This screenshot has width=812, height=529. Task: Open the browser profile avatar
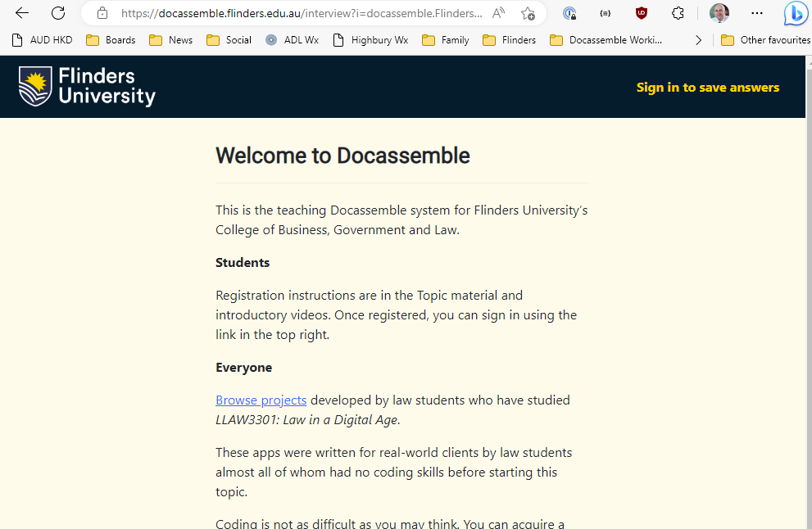click(x=719, y=13)
